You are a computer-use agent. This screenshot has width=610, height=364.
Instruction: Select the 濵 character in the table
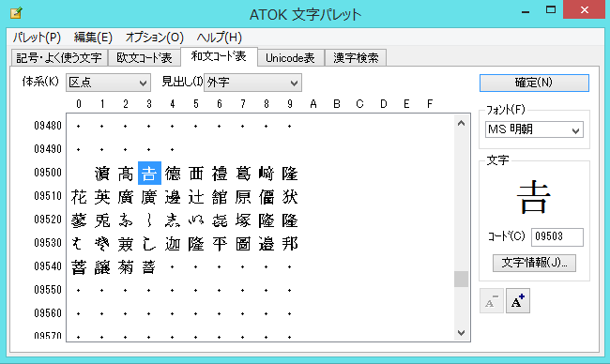[102, 173]
